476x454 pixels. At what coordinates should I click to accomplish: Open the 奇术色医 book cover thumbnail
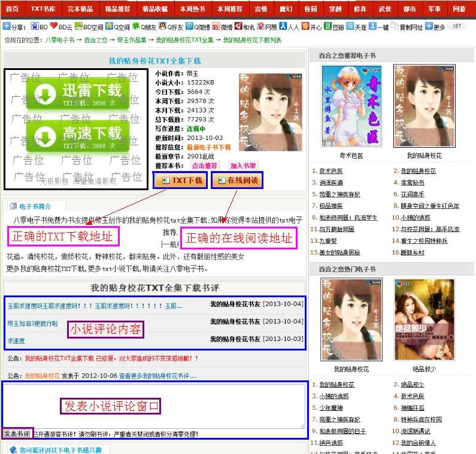pos(351,106)
